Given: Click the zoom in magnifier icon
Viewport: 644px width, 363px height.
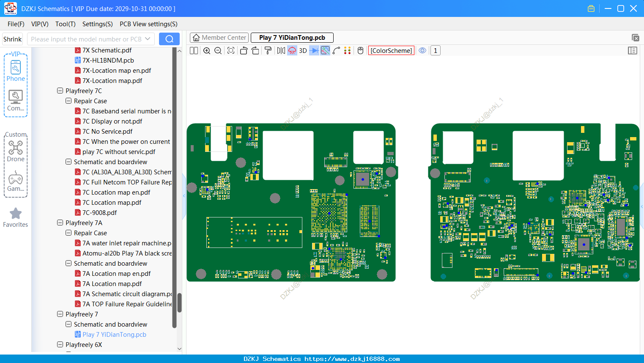Looking at the screenshot, I should tap(207, 51).
